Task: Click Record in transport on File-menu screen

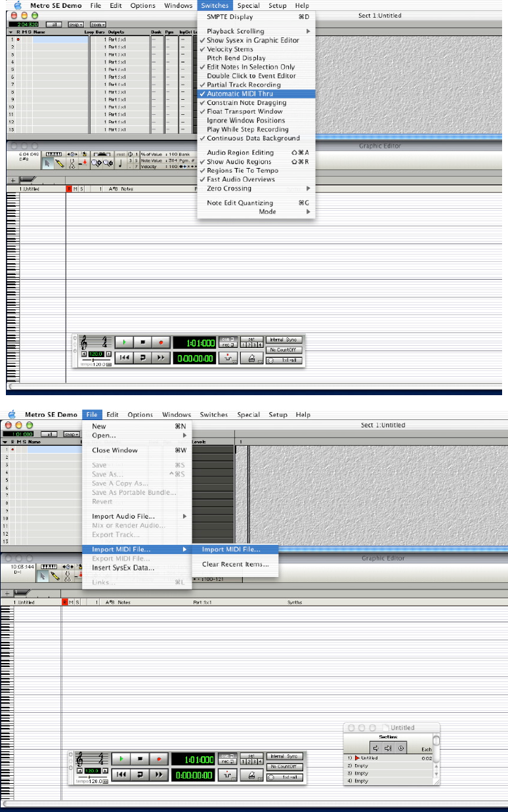Action: click(158, 758)
